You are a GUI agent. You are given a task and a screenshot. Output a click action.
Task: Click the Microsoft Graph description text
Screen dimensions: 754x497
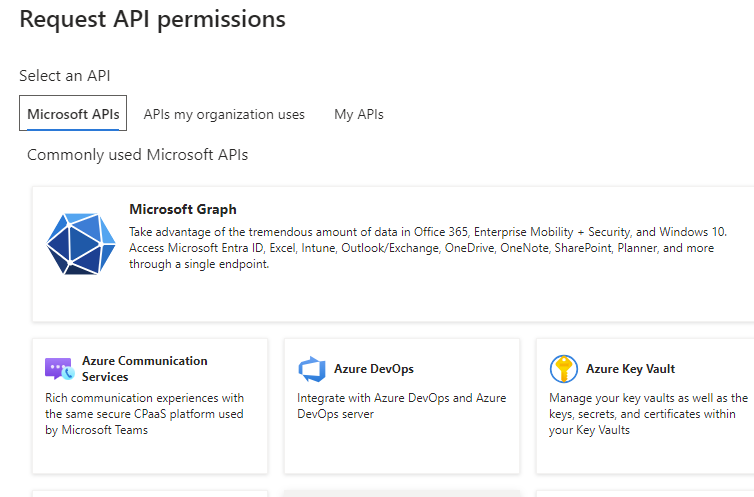[427, 248]
